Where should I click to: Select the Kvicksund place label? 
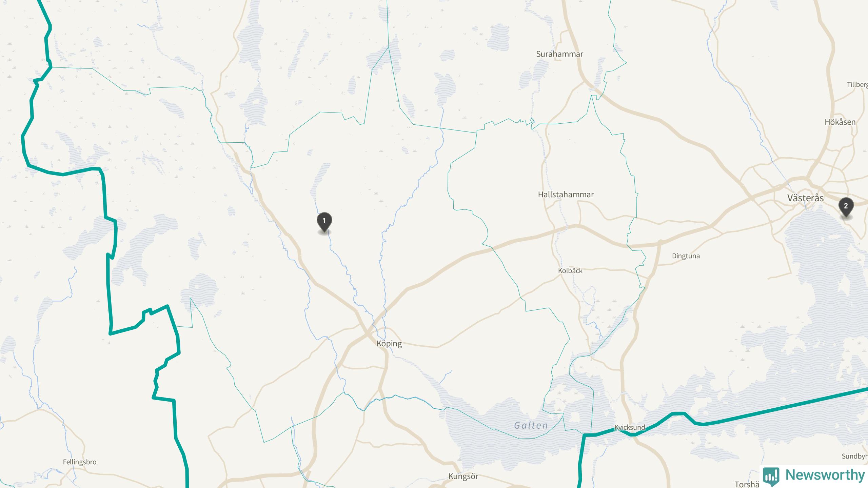[x=630, y=427]
